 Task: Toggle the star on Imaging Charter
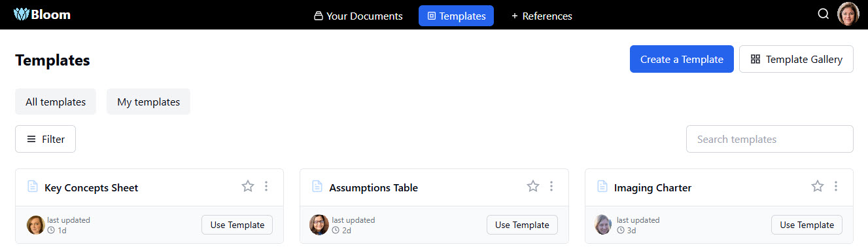818,187
